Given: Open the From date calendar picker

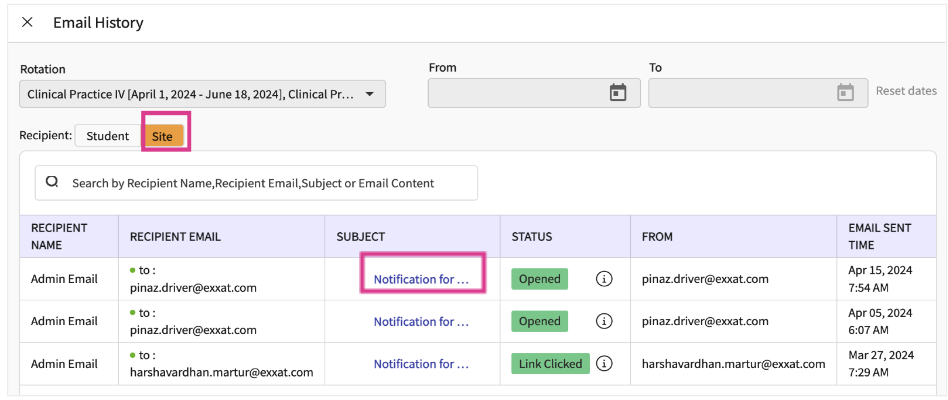Looking at the screenshot, I should pos(618,93).
